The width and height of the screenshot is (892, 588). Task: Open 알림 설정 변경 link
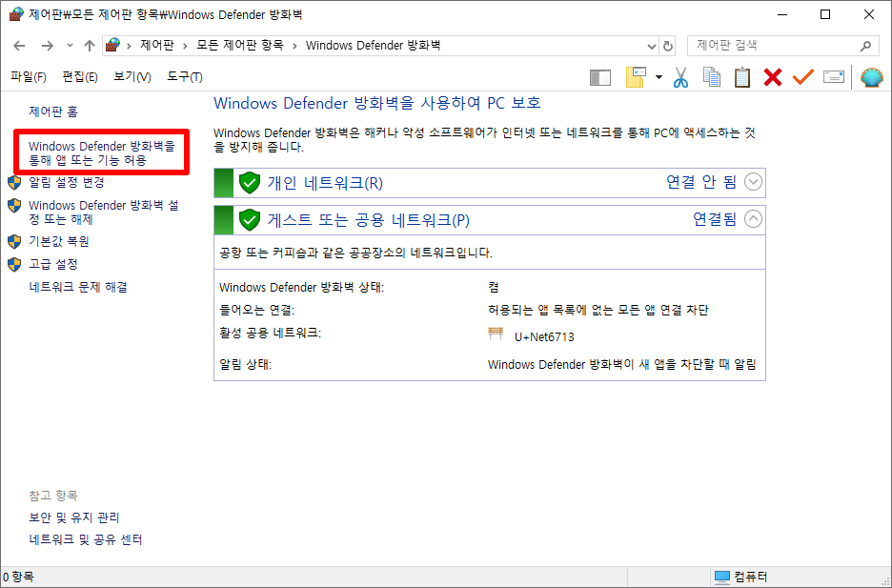pyautogui.click(x=67, y=183)
